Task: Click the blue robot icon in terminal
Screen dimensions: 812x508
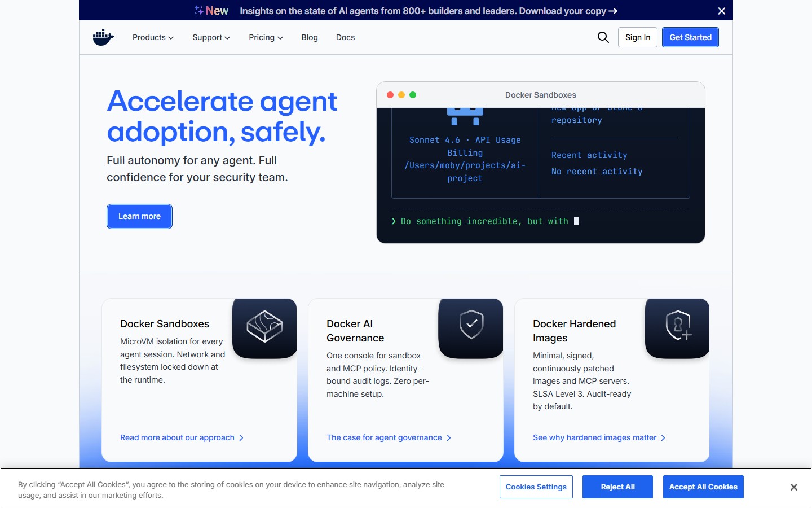Action: [x=465, y=116]
